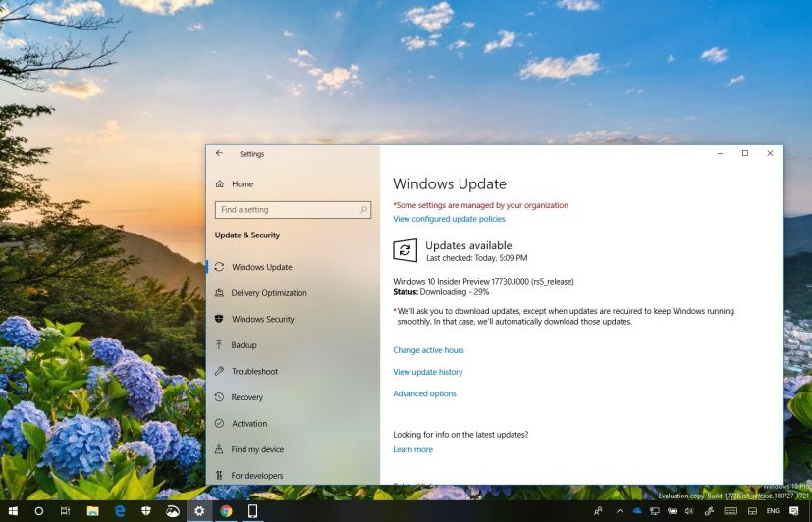
Task: Click the search magnifier icon in Find a setting
Action: [363, 210]
